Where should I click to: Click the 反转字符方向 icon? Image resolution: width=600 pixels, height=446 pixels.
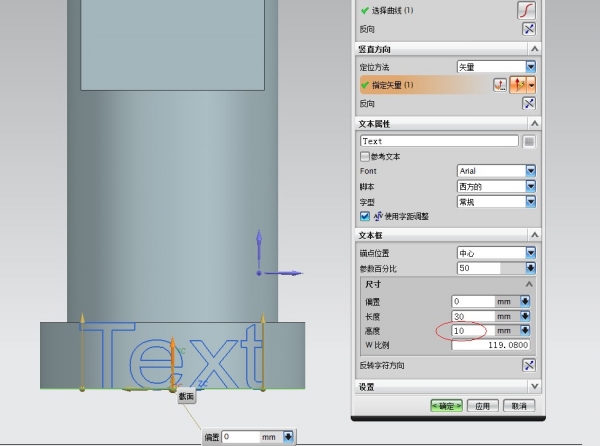point(529,365)
